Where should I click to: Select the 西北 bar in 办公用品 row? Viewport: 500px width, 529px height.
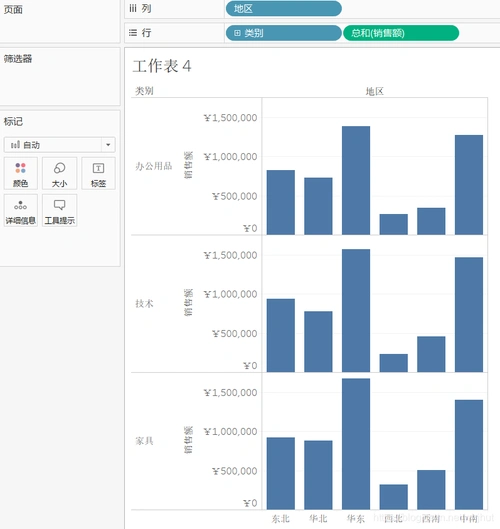pyautogui.click(x=394, y=224)
